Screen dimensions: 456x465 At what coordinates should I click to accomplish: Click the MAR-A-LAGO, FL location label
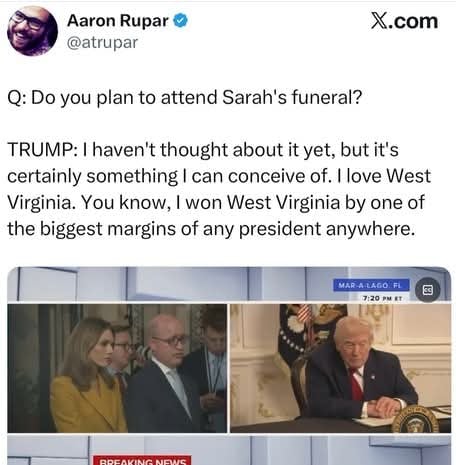(x=371, y=285)
